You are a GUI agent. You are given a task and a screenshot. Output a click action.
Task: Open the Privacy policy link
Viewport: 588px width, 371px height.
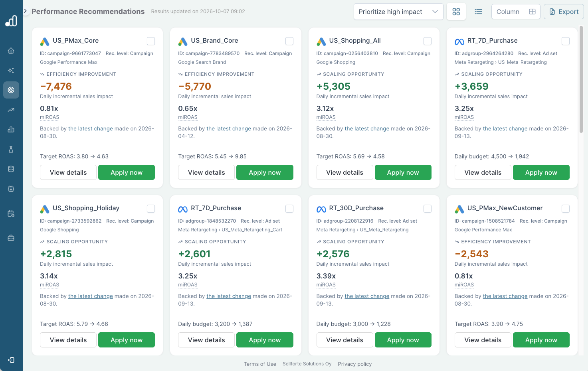[355, 364]
